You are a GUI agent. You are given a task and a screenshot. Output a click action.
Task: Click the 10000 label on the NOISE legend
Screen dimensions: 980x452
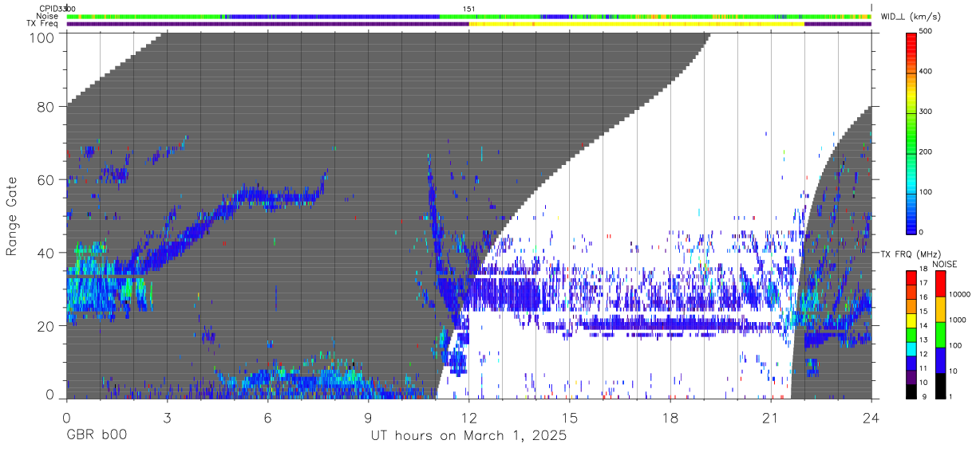[959, 295]
